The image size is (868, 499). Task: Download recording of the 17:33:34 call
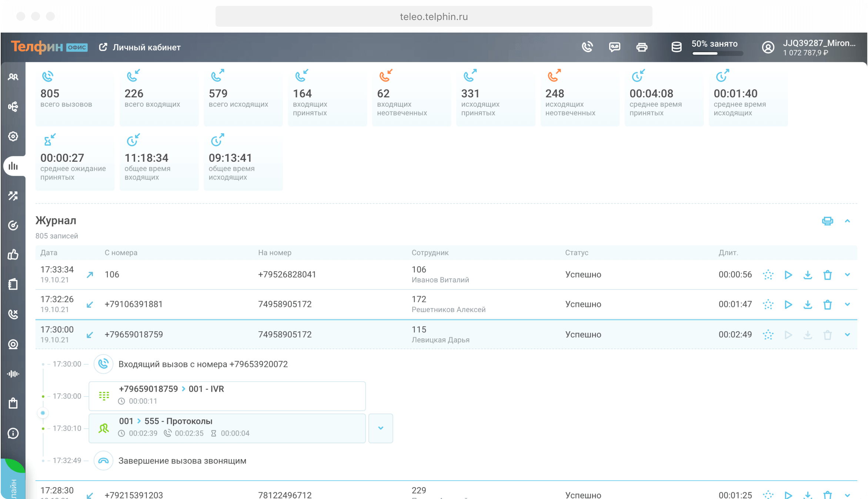coord(808,275)
